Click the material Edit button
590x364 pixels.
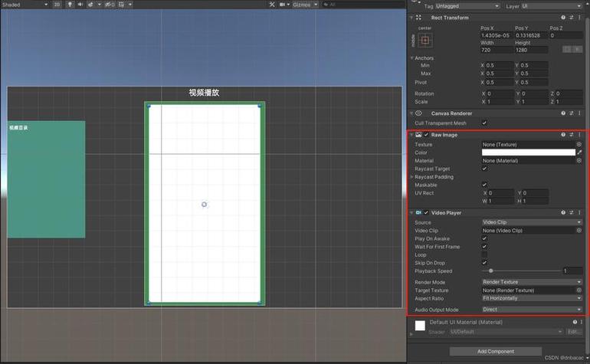pos(574,332)
